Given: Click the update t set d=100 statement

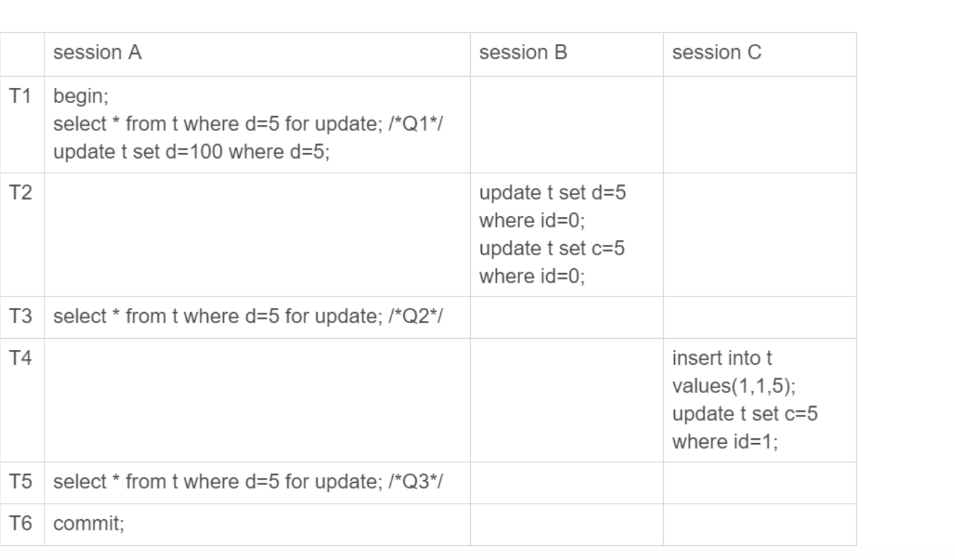Looking at the screenshot, I should tap(191, 151).
